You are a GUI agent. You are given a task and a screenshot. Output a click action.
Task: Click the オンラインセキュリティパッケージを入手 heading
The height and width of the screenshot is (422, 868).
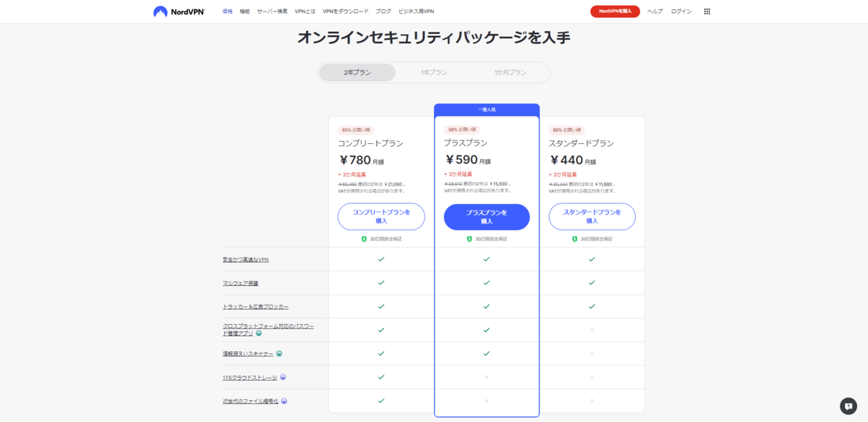point(434,38)
